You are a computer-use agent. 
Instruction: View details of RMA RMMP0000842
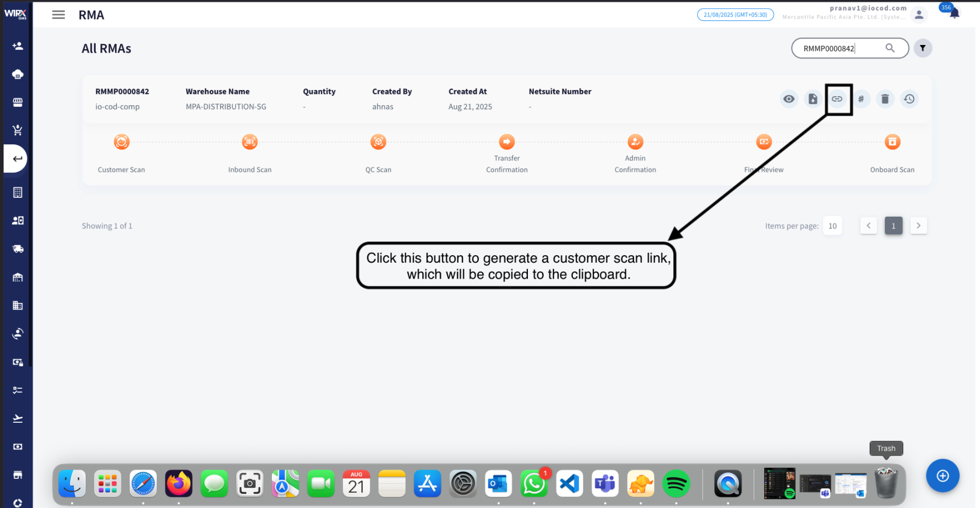point(789,99)
